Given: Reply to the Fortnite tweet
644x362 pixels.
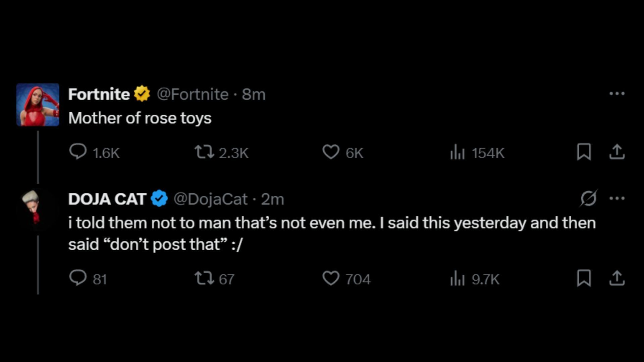Looking at the screenshot, I should 78,152.
